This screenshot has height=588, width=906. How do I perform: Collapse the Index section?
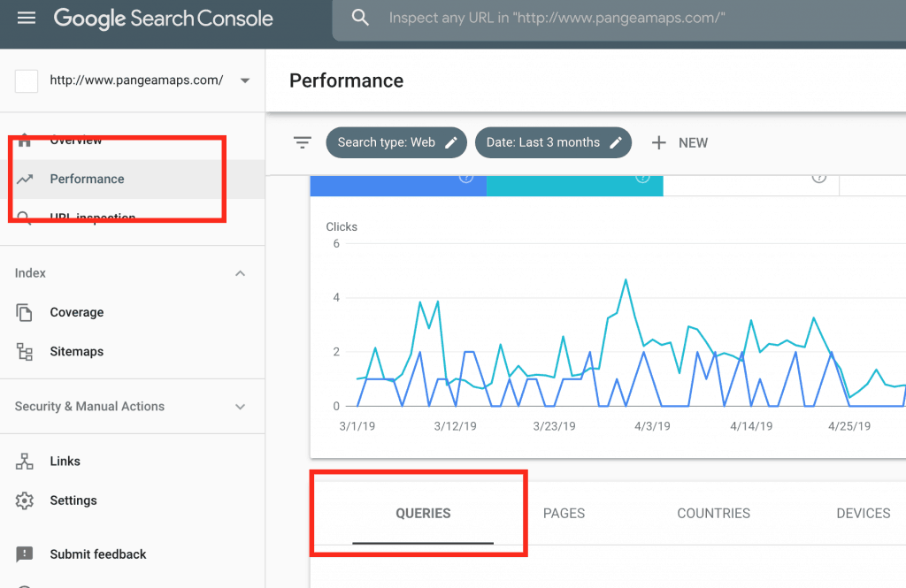(x=241, y=273)
